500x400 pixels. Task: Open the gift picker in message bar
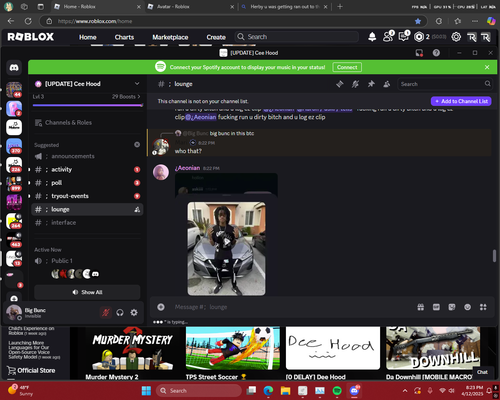tap(421, 307)
